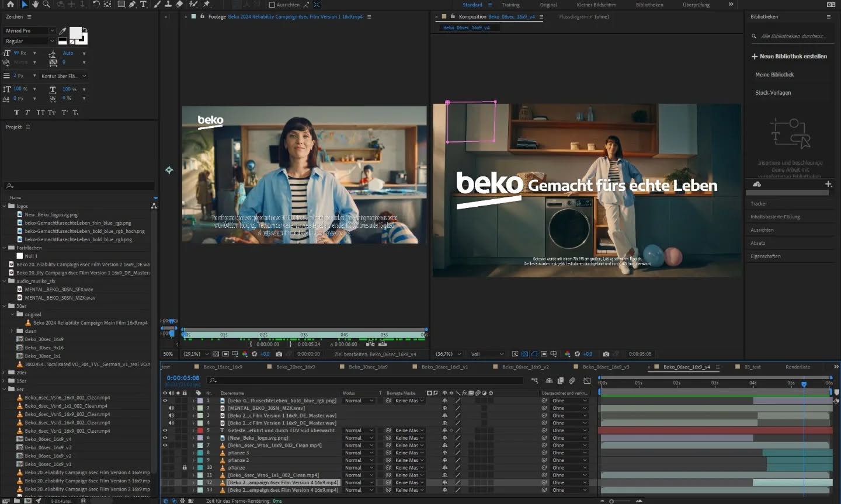Select the Rectangle shape tool
The width and height of the screenshot is (841, 504).
121,4
